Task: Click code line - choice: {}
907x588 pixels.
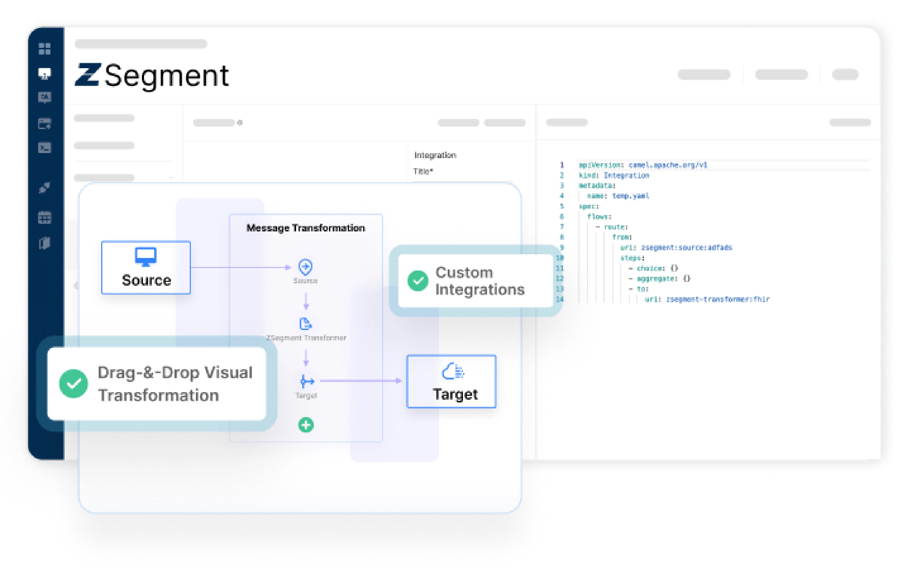Action: [x=653, y=268]
